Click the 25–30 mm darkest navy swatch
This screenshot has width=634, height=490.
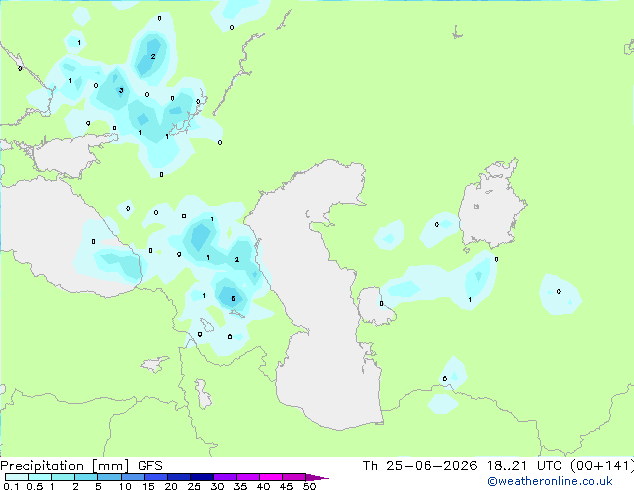tap(201, 477)
